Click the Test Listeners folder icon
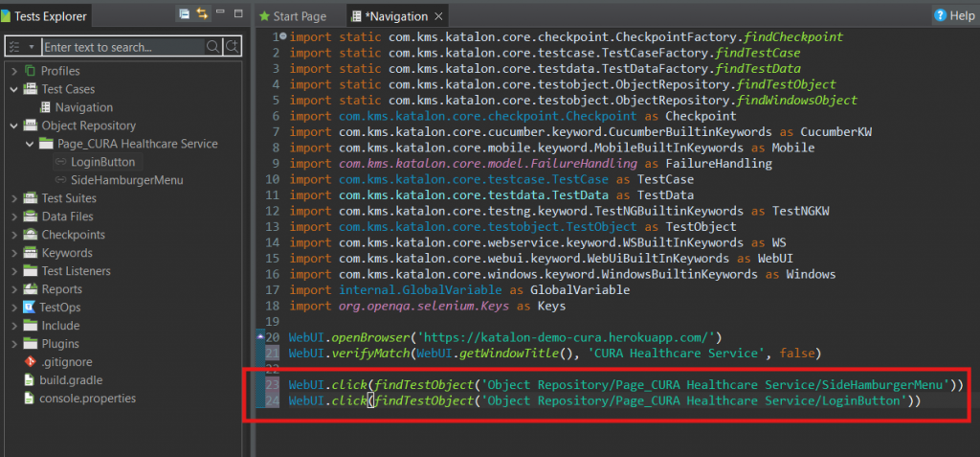Viewport: 980px width, 457px height. (30, 271)
